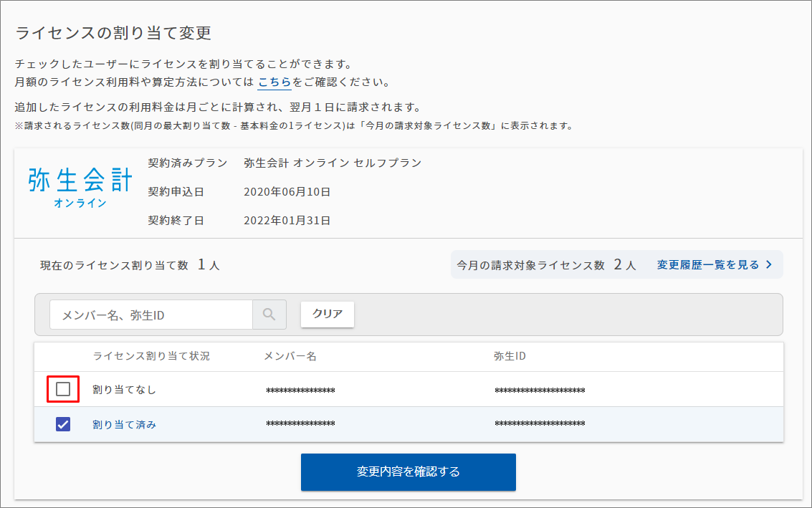Viewport: 812px width, 508px height.
Task: Click the search magnifier icon
Action: coord(269,315)
